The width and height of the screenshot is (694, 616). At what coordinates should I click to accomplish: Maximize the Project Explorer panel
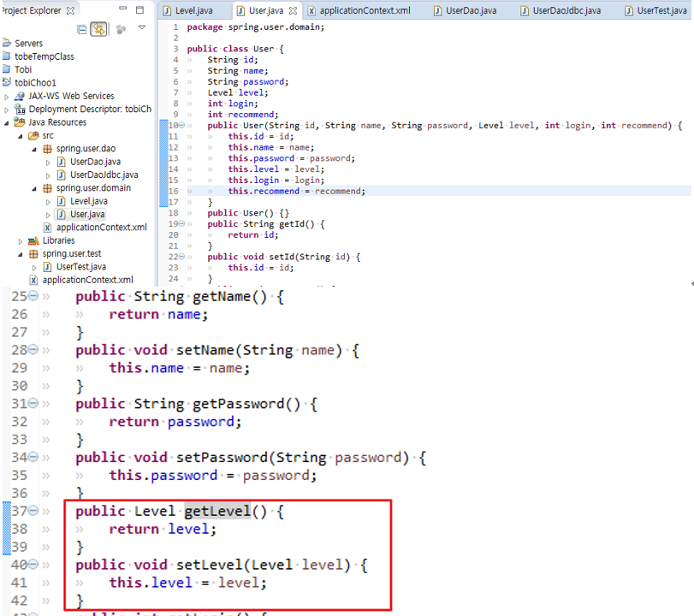pos(139,9)
